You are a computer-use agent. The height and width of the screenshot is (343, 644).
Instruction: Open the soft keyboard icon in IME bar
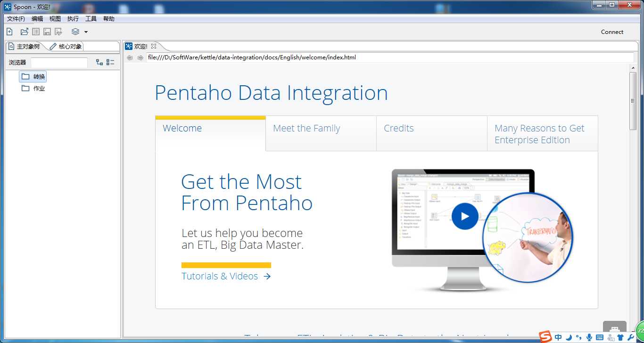pos(600,337)
